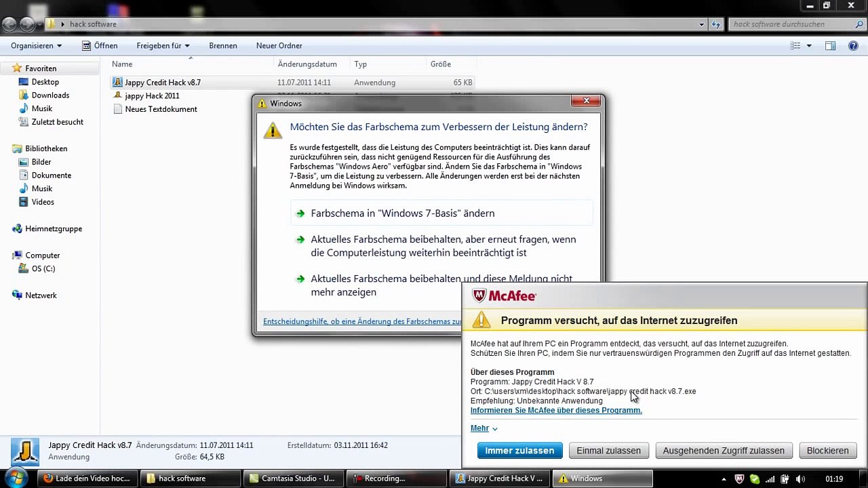Open Informieren Sie McAfee über dieses Programm link

[556, 411]
